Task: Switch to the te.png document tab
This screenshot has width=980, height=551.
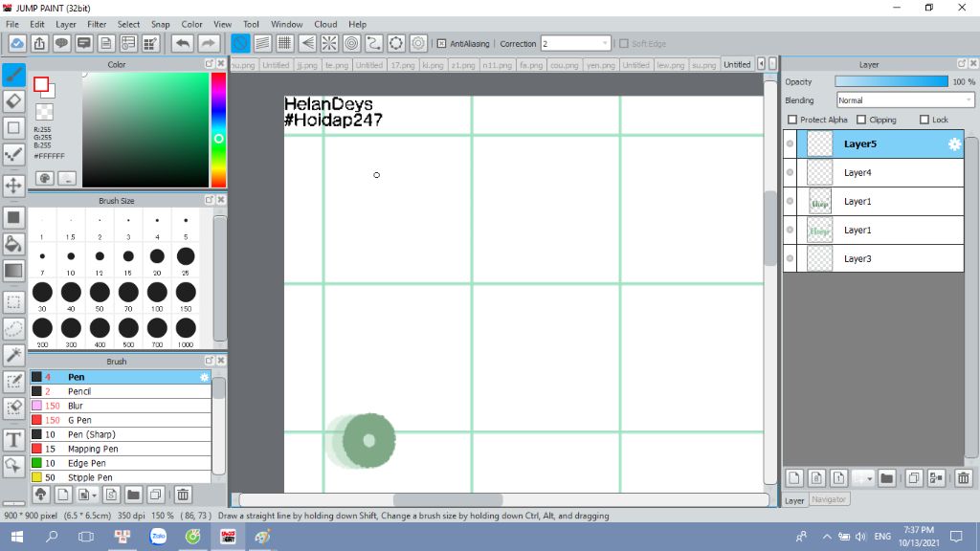Action: (336, 65)
